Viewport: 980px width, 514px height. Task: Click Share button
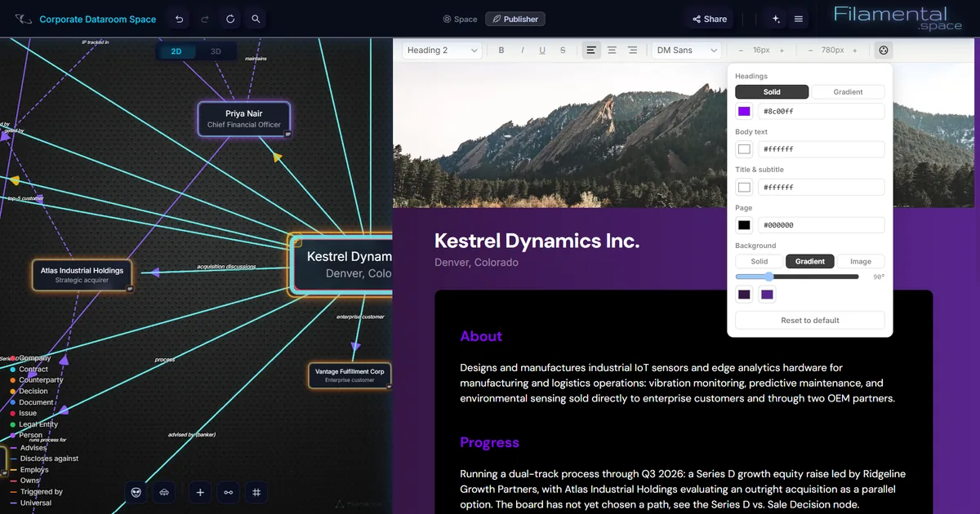[x=710, y=19]
